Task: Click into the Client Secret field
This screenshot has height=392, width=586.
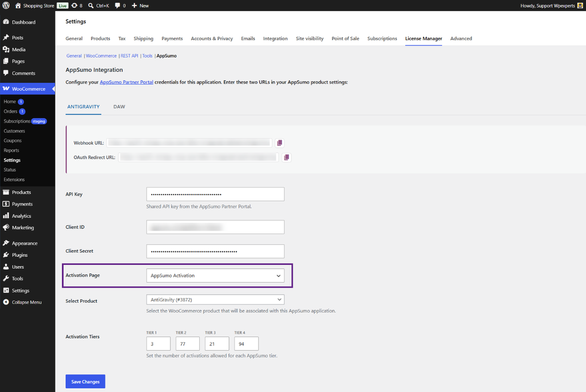Action: [x=215, y=251]
